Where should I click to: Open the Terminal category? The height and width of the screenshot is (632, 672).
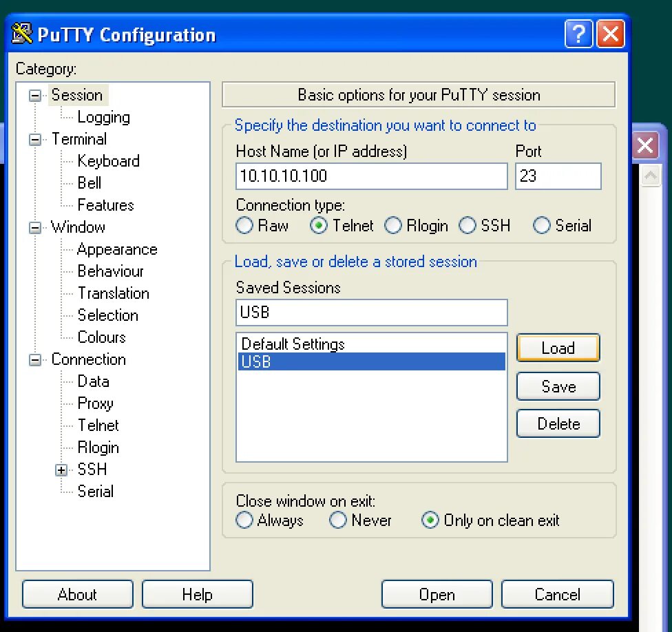click(x=79, y=139)
